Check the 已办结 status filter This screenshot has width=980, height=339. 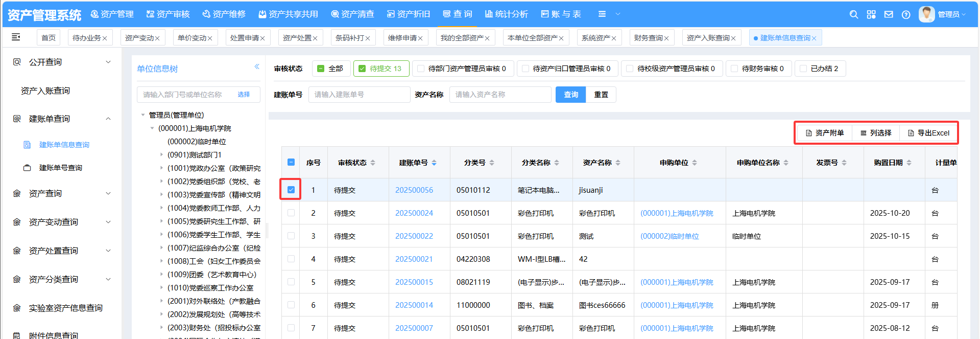point(803,69)
